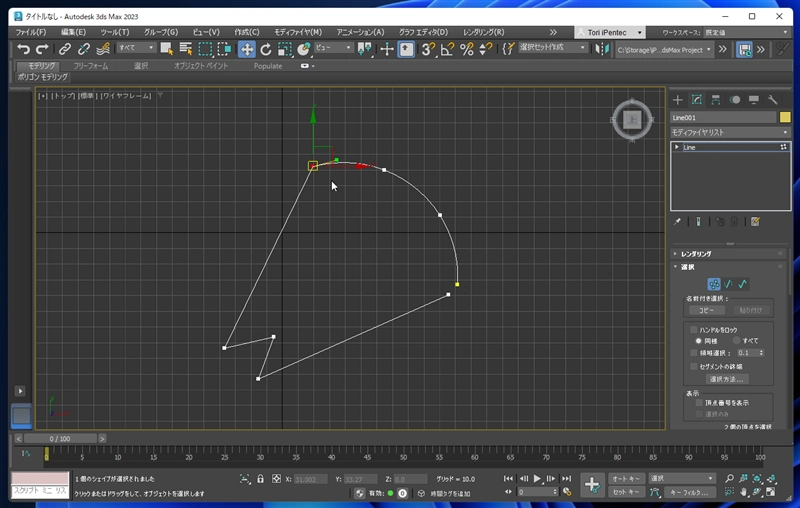The height and width of the screenshot is (508, 800).
Task: Open the Hierarchy tab in command panel
Action: (x=716, y=100)
